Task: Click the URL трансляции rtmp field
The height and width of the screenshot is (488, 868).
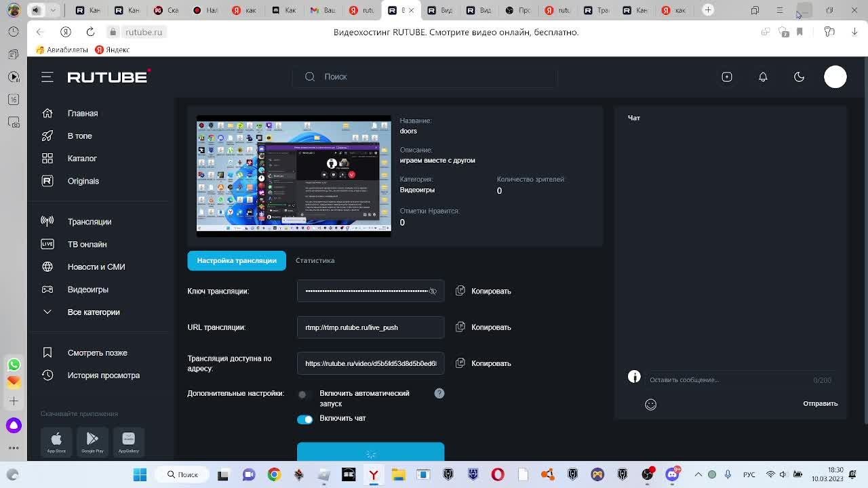Action: point(370,327)
